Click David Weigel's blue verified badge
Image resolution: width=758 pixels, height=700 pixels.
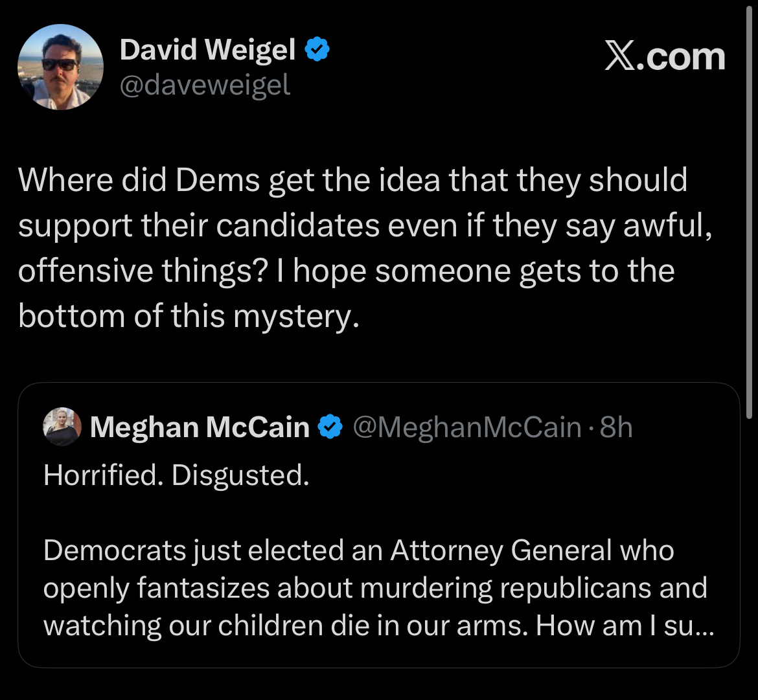[317, 51]
